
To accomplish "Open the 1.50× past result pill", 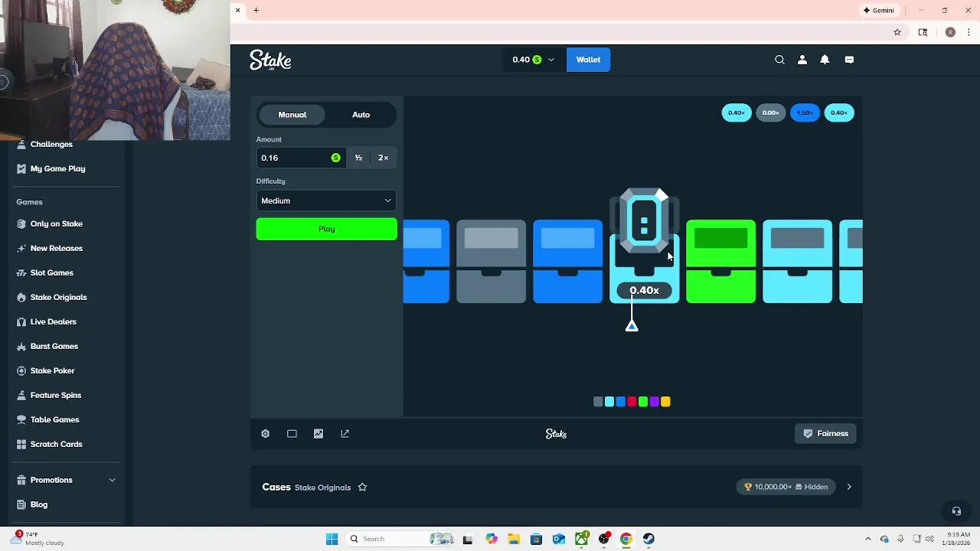I will [x=805, y=112].
